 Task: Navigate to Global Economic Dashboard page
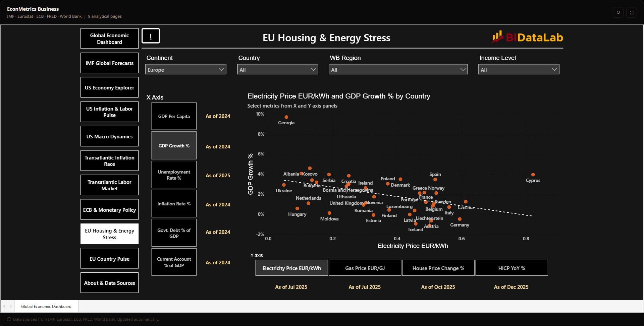point(109,39)
